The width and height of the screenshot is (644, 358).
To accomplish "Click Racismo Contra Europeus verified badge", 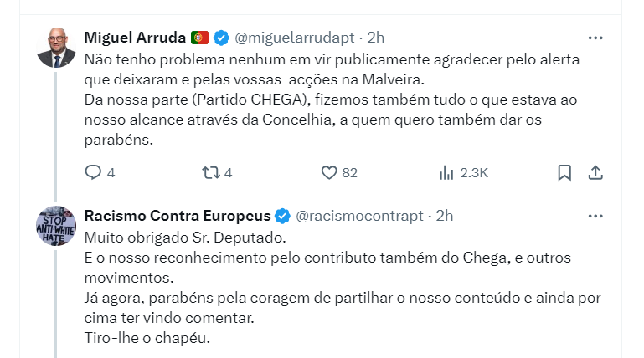I will tap(282, 216).
